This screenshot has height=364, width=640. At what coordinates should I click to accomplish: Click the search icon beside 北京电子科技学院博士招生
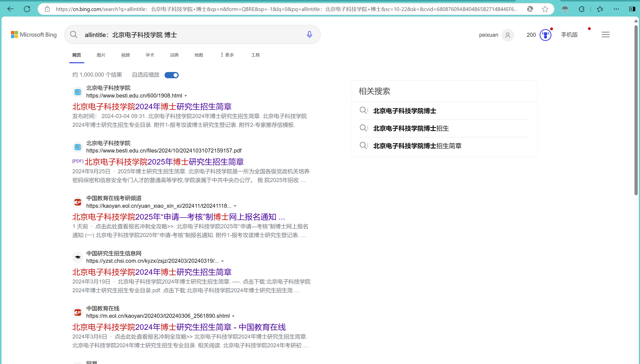click(x=364, y=128)
